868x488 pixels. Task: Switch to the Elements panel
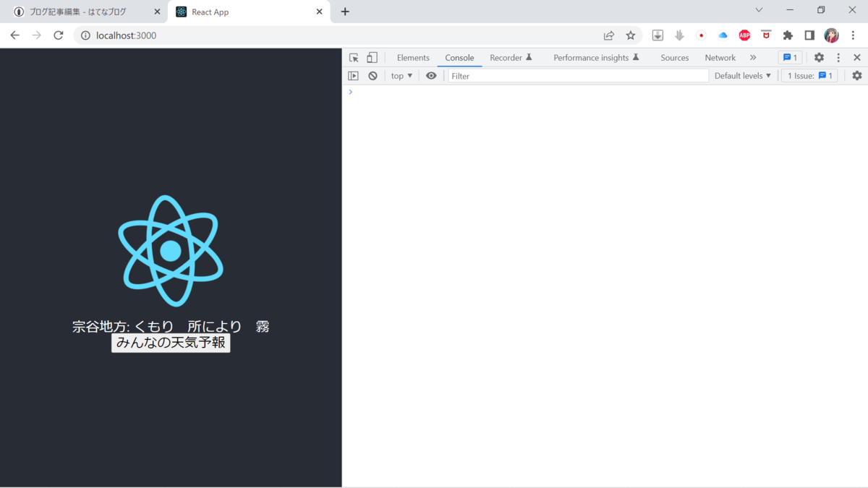[x=413, y=58]
